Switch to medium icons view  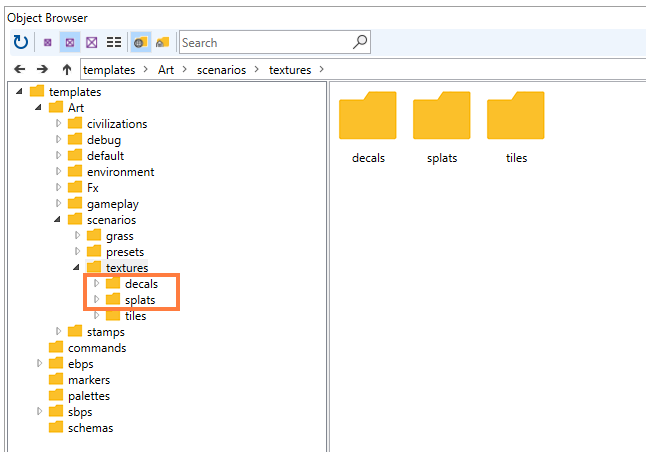coord(70,42)
